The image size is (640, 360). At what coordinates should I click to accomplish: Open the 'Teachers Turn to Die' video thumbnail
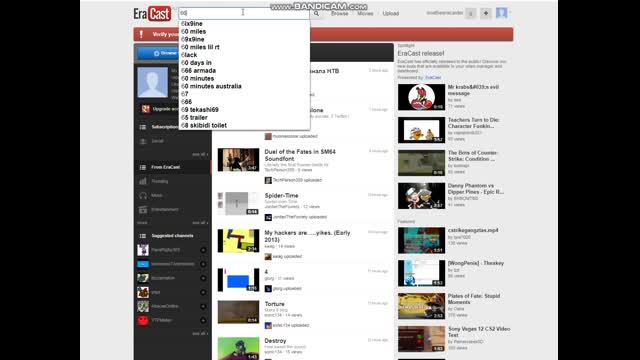(421, 130)
